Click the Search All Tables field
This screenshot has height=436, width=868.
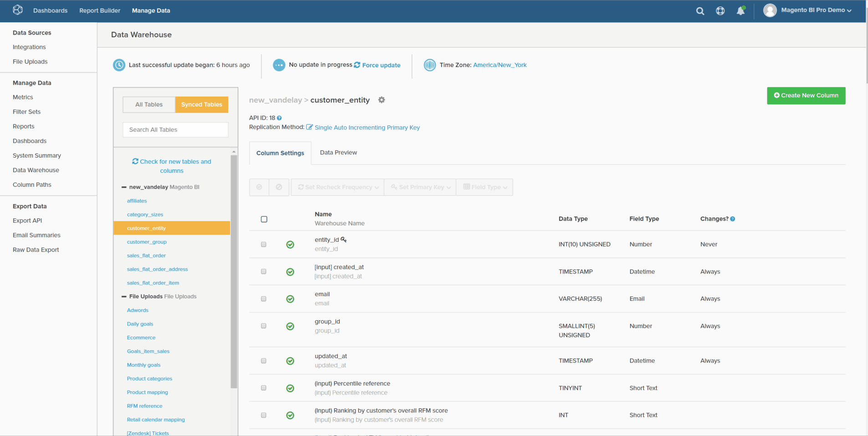pyautogui.click(x=175, y=130)
